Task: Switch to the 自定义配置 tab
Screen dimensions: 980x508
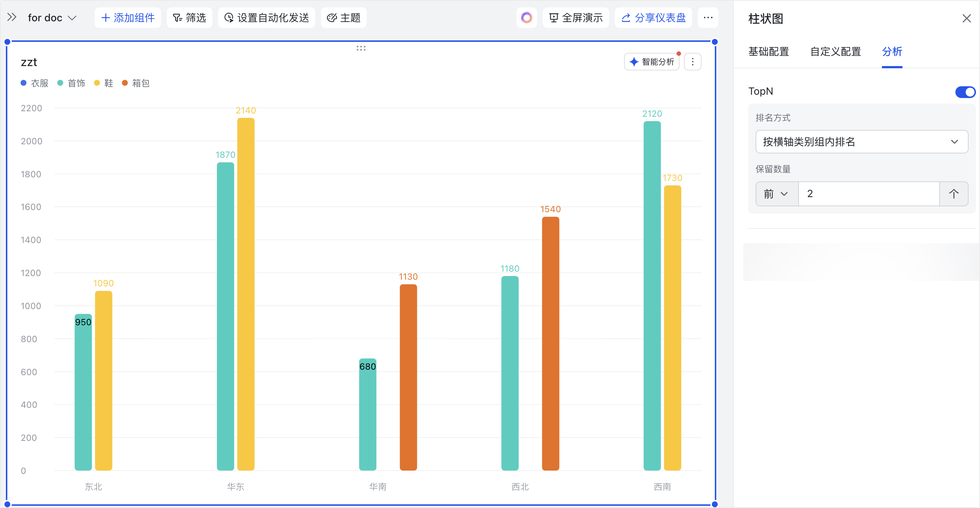Action: 835,51
